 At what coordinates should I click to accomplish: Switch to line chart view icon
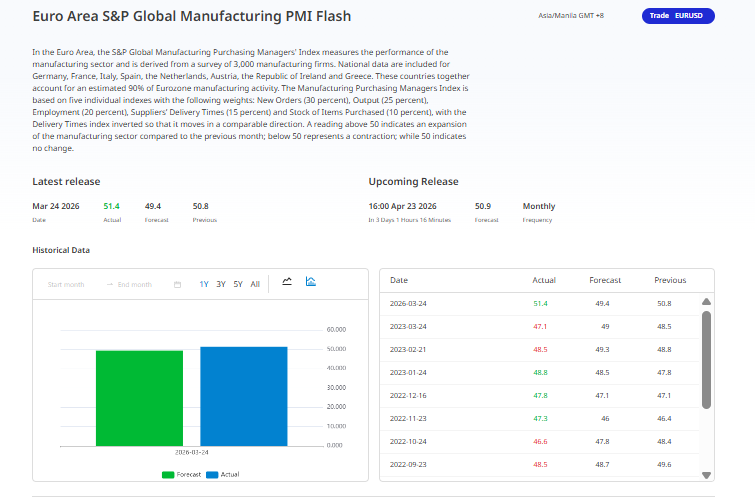point(287,283)
